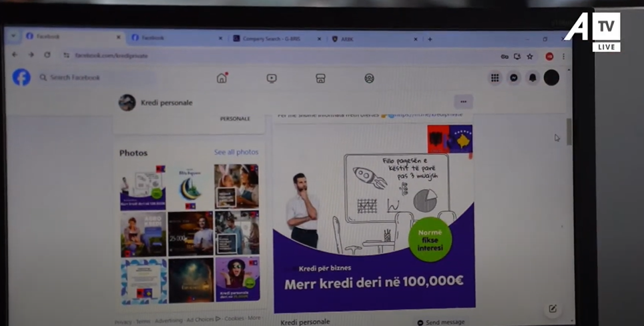Open a new browser tab with plus
Viewport: 644px width, 326px height.
[430, 39]
